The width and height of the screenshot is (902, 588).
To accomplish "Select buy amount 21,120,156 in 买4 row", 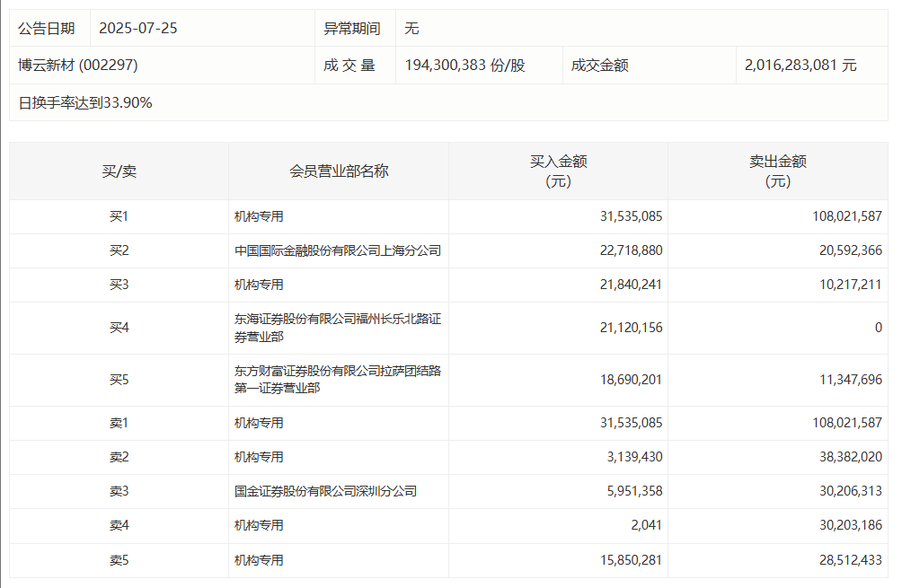I will 631,328.
